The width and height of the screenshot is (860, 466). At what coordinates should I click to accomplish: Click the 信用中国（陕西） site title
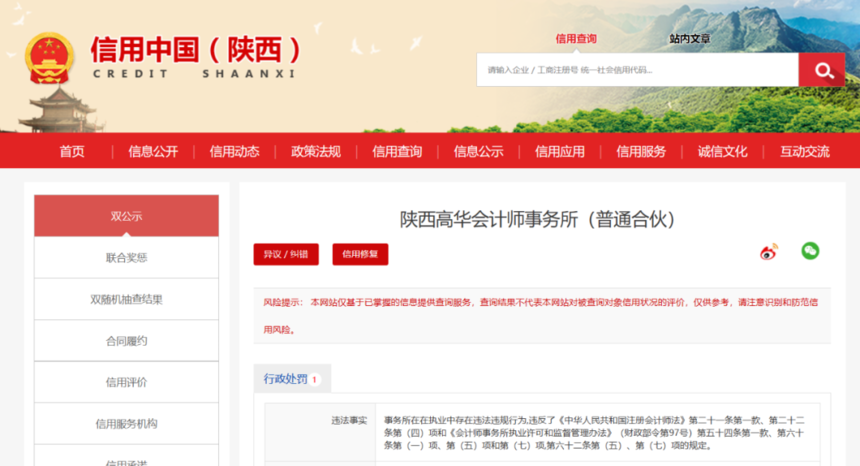coord(196,50)
